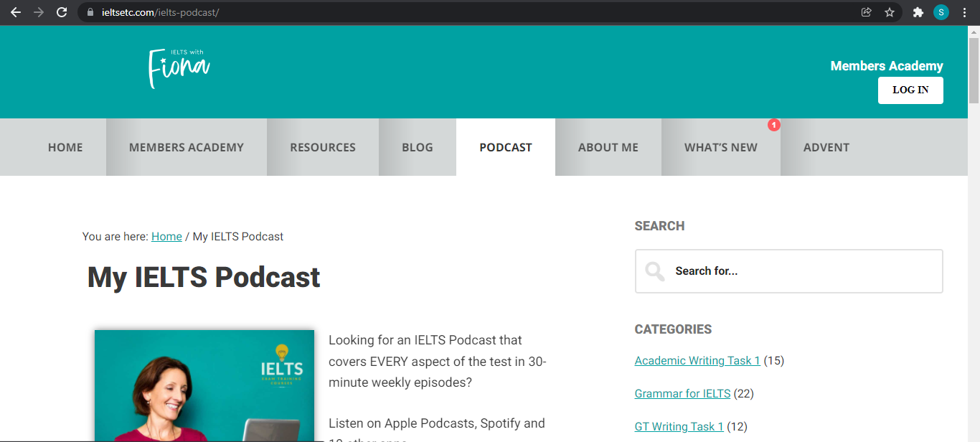Open the ADVENT menu item

pyautogui.click(x=826, y=147)
